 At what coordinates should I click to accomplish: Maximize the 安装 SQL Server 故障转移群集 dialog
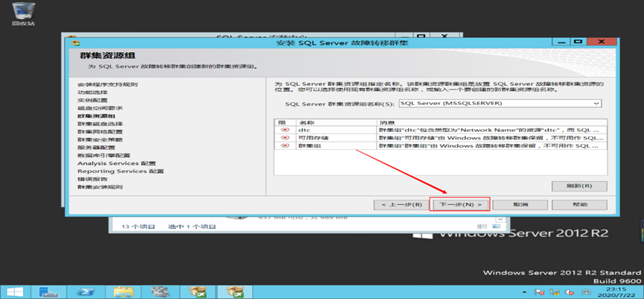[578, 42]
